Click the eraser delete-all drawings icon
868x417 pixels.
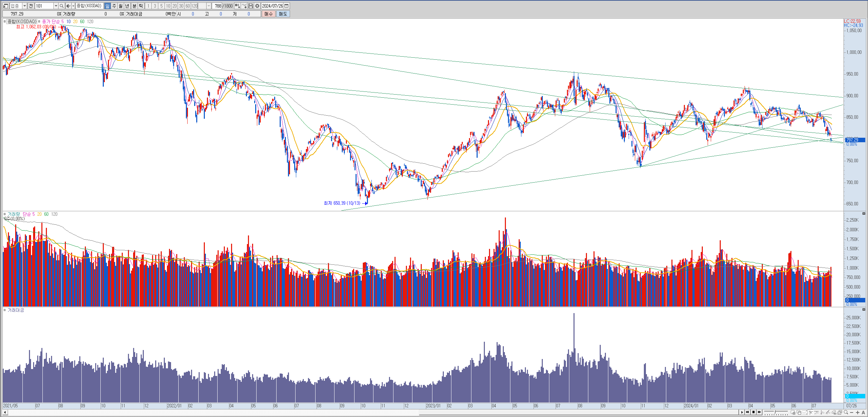pyautogui.click(x=834, y=412)
